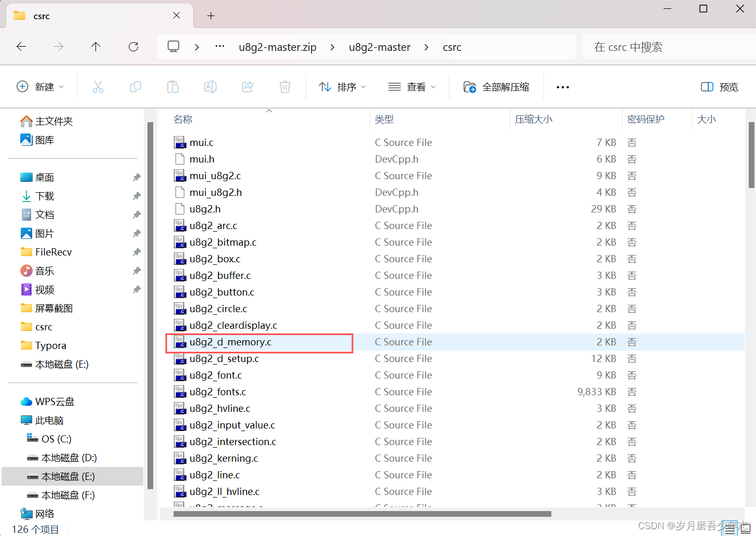Select file u8g2_d_setup.c
The height and width of the screenshot is (536, 756).
pyautogui.click(x=224, y=358)
